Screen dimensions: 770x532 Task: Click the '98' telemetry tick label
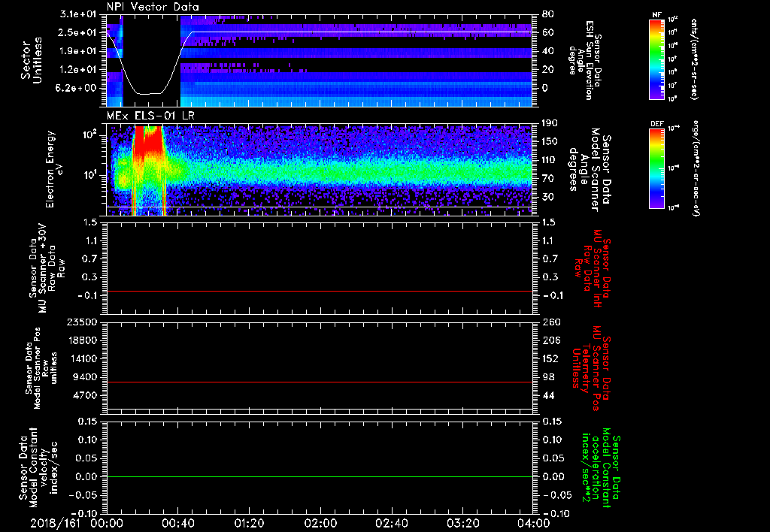(548, 377)
